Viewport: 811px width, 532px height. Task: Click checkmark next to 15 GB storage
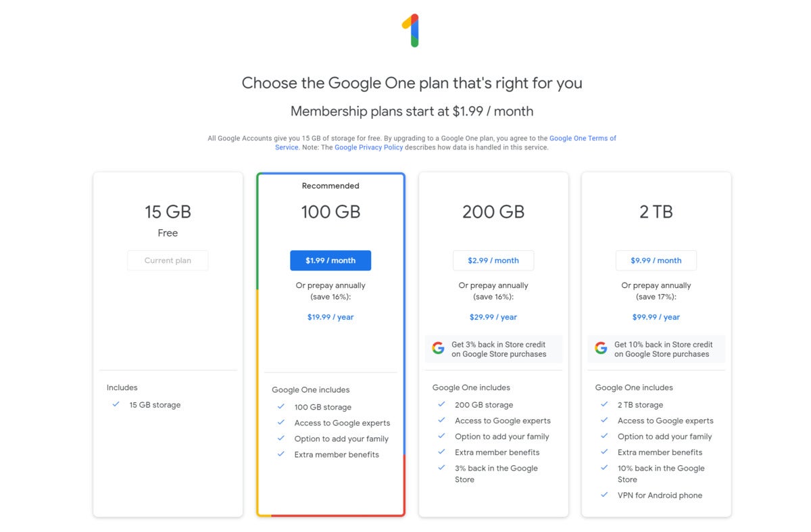(x=116, y=404)
